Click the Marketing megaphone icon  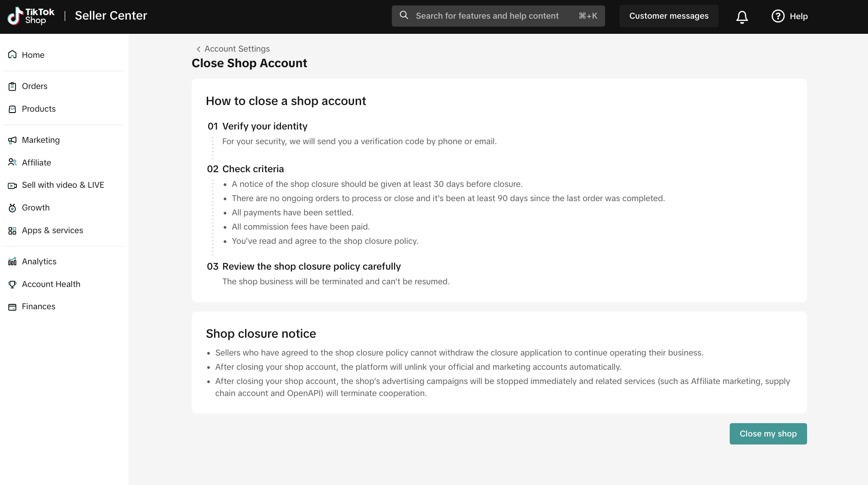12,140
